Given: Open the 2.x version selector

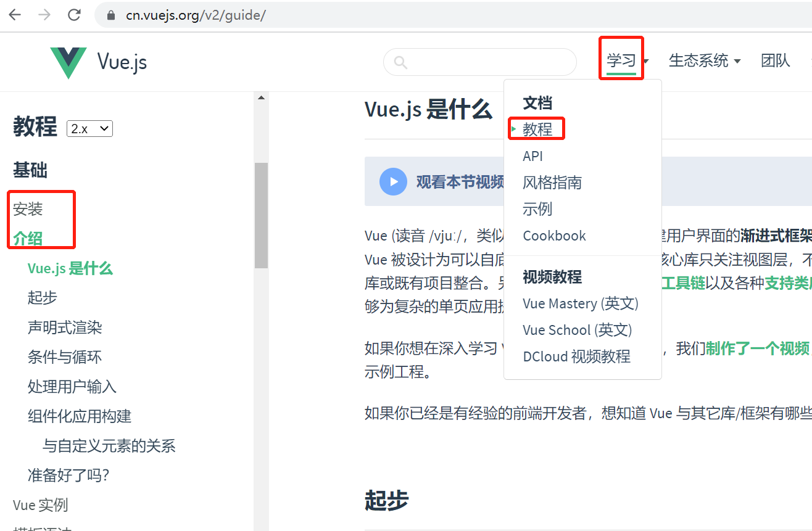Looking at the screenshot, I should (x=89, y=128).
